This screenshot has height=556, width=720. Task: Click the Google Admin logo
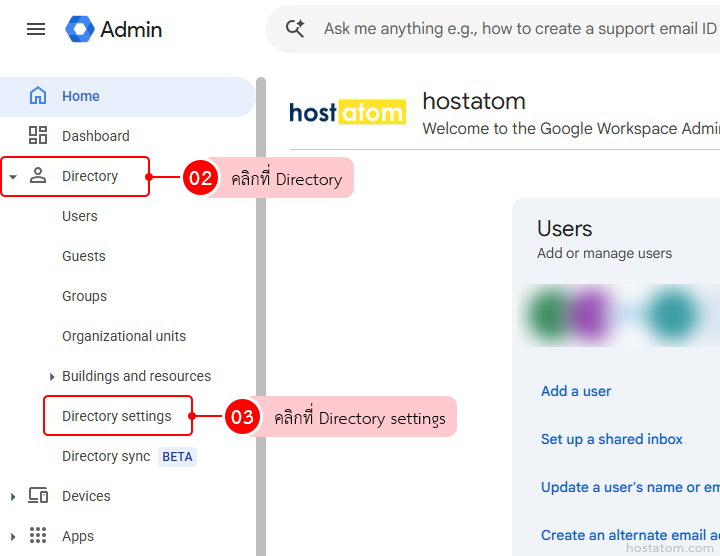[x=113, y=29]
